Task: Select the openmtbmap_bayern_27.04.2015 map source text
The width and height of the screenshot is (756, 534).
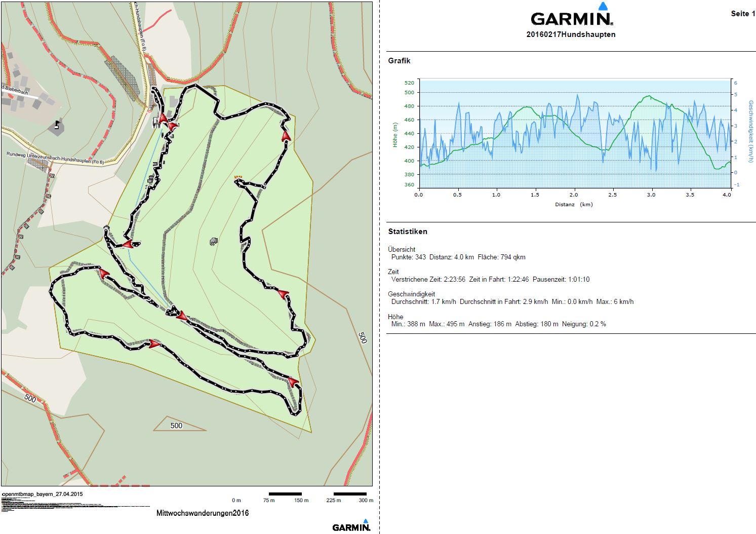Action: (x=43, y=494)
